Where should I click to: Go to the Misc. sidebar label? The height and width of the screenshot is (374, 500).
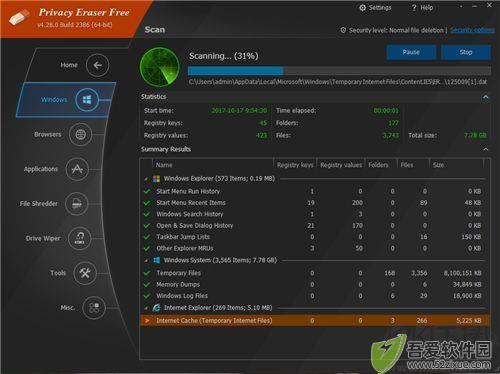coord(68,308)
